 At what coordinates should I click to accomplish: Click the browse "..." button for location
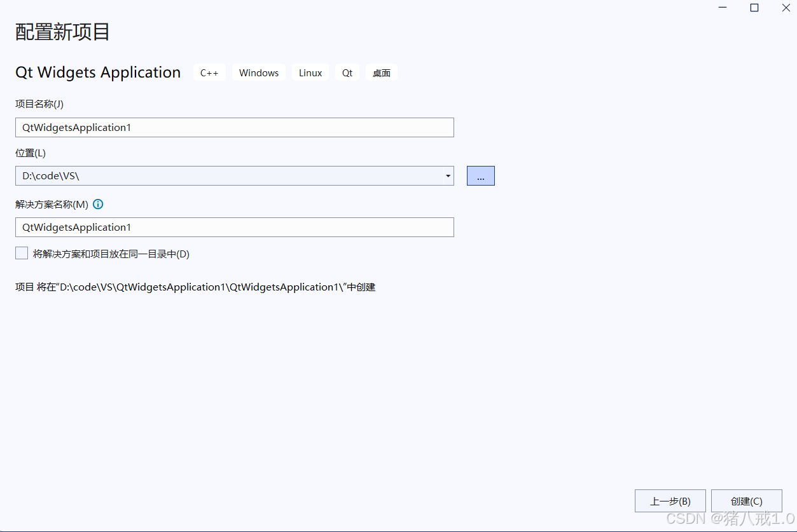point(481,176)
